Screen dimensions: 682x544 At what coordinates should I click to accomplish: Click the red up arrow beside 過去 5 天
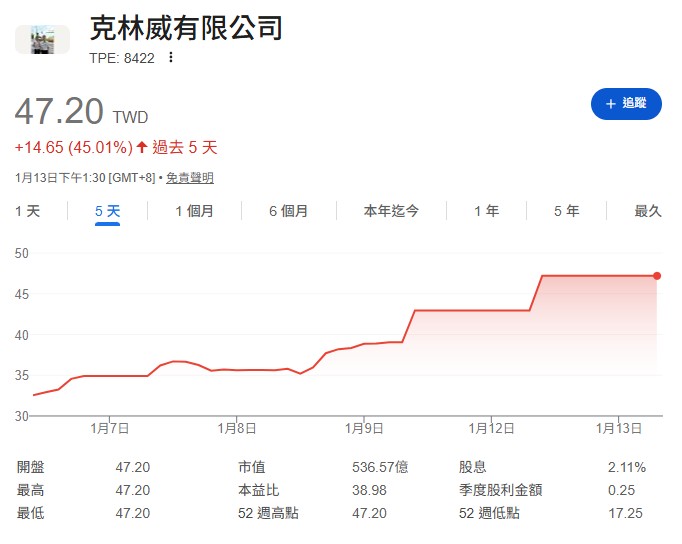(142, 147)
